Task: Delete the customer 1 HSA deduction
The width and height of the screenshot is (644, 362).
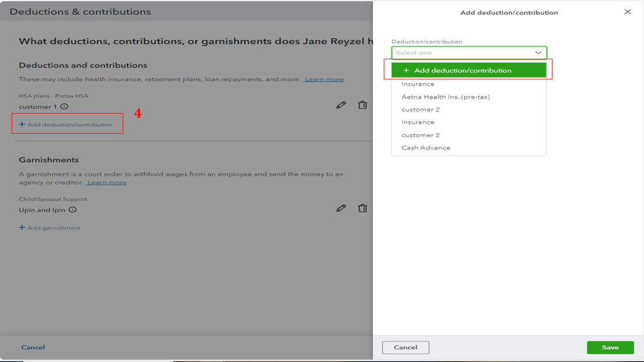Action: point(363,105)
